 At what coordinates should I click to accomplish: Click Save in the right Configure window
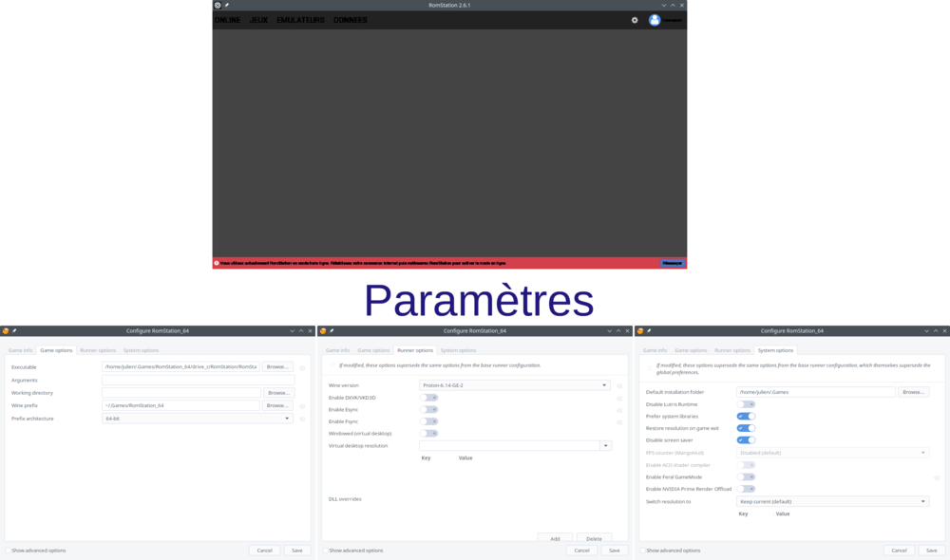click(932, 551)
